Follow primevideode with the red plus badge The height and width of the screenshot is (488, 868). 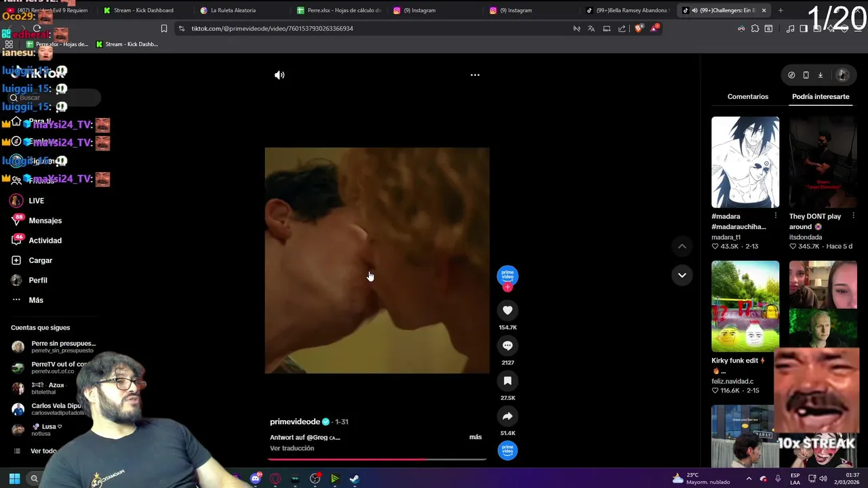pyautogui.click(x=507, y=287)
